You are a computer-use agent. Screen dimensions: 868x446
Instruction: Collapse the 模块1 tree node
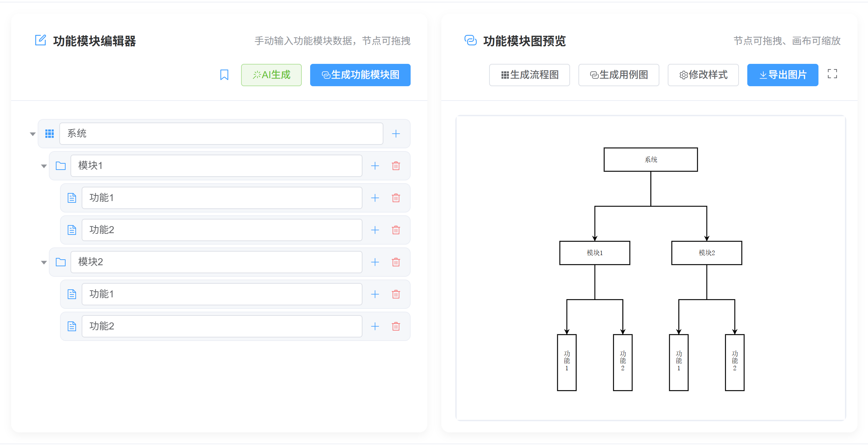point(44,166)
